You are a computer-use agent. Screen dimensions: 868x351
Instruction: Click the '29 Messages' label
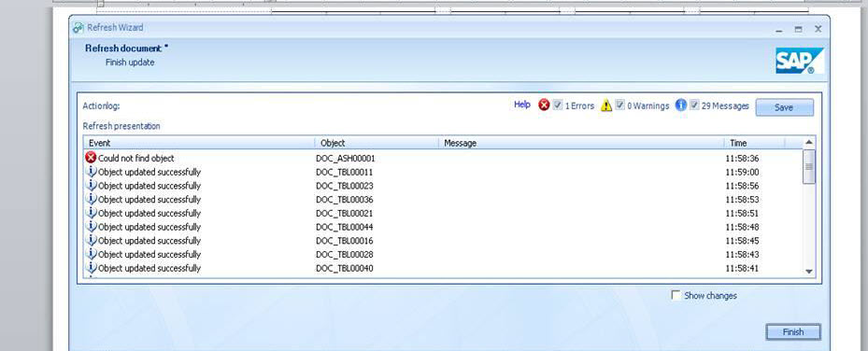pyautogui.click(x=725, y=105)
